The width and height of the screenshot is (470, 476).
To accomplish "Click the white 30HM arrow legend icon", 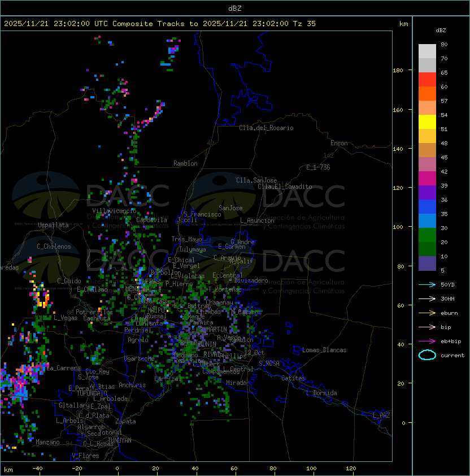I will 427,299.
